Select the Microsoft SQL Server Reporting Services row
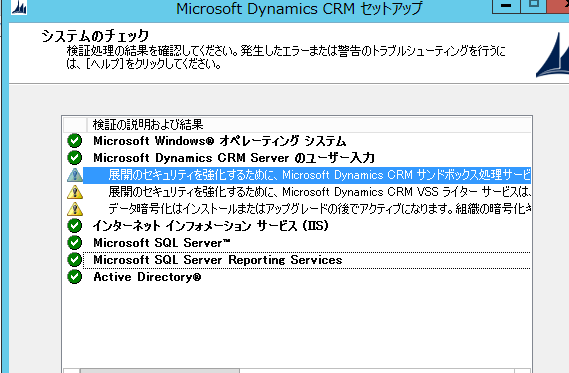Screen dimensions: 569x373 pyautogui.click(x=307, y=260)
